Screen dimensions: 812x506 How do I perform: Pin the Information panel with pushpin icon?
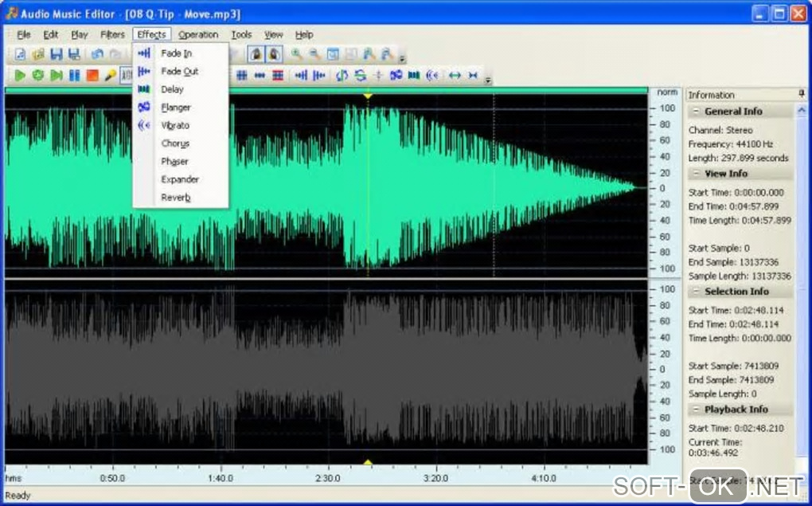click(801, 94)
